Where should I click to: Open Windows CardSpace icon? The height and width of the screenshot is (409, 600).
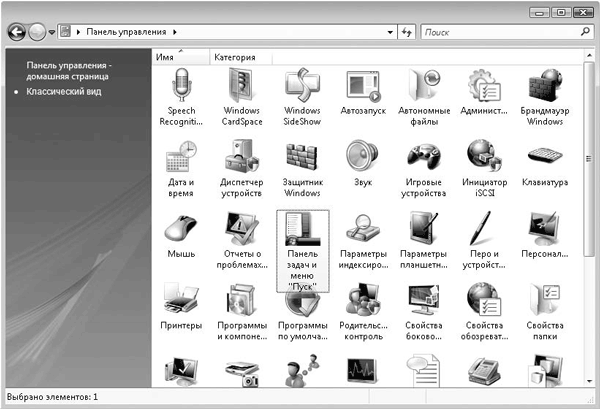pos(241,88)
